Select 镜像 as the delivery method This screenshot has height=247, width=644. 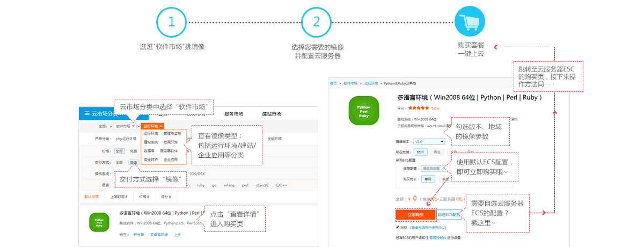coord(133,162)
